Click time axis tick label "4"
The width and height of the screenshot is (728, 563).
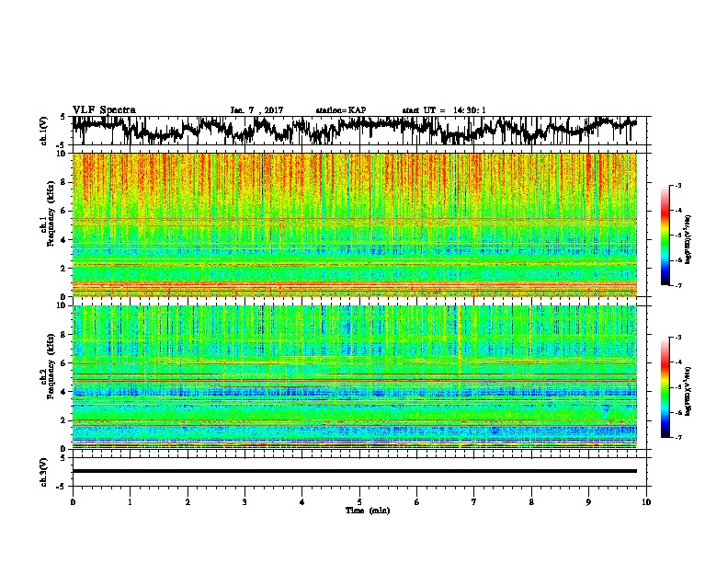coord(302,502)
